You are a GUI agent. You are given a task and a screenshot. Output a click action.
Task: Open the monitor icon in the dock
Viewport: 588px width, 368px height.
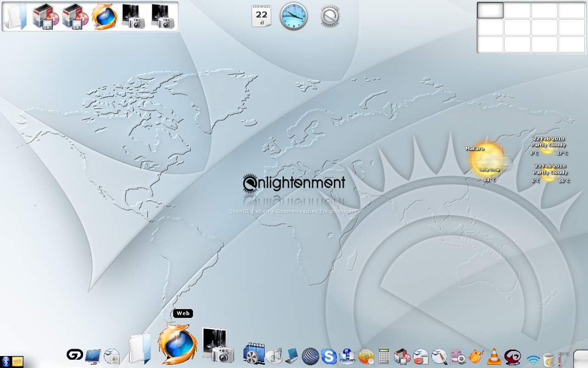[93, 356]
